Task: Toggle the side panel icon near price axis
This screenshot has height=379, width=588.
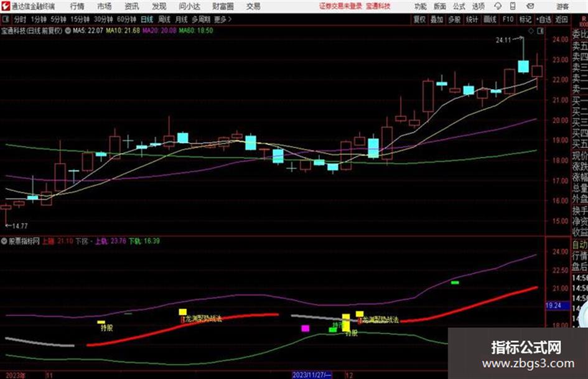Action: [x=540, y=31]
